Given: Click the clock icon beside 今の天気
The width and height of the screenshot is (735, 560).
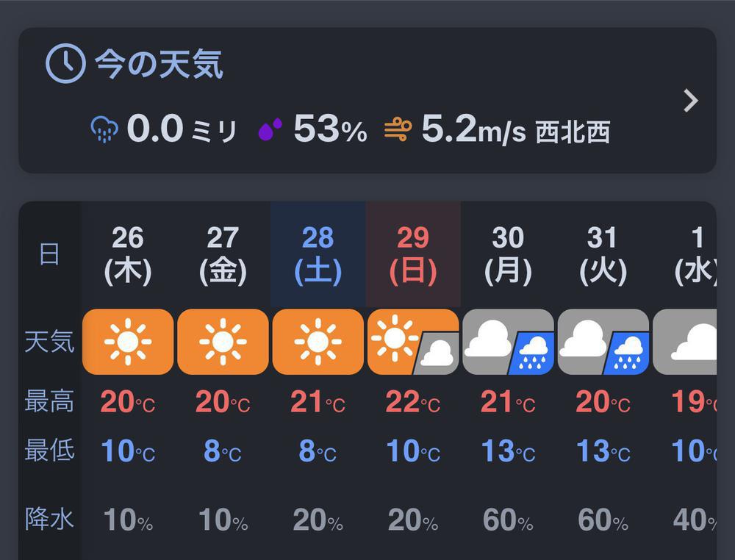Looking at the screenshot, I should click(x=67, y=65).
